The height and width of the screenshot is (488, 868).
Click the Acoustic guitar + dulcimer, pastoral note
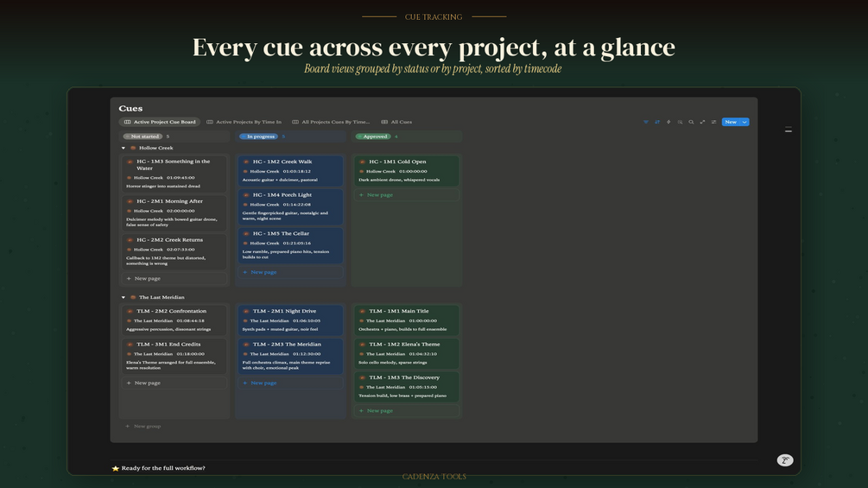[x=280, y=180]
